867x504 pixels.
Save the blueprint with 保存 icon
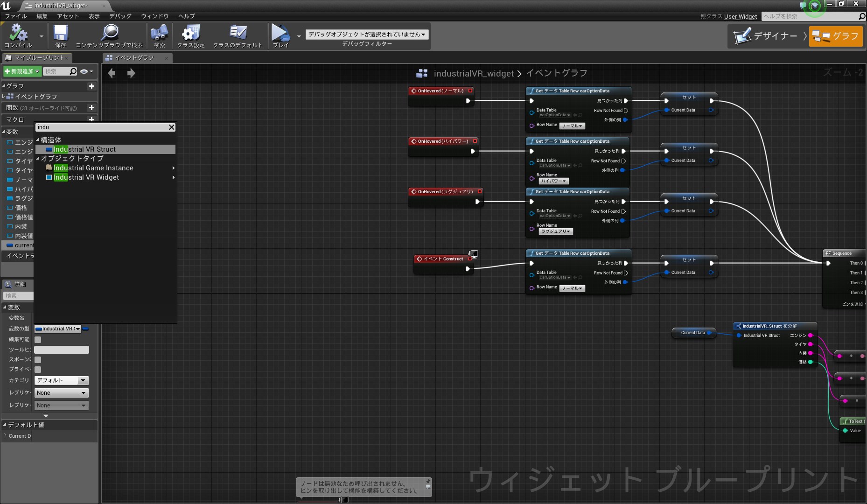(61, 36)
